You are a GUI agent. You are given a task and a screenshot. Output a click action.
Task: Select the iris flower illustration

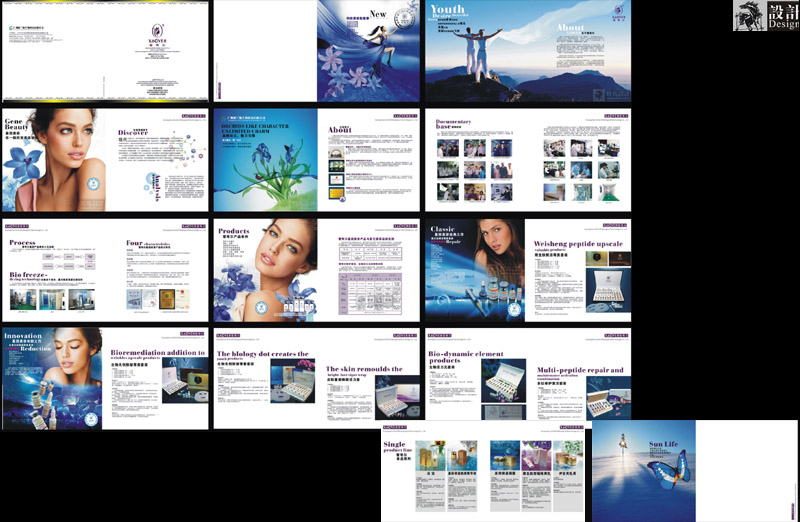(x=273, y=168)
